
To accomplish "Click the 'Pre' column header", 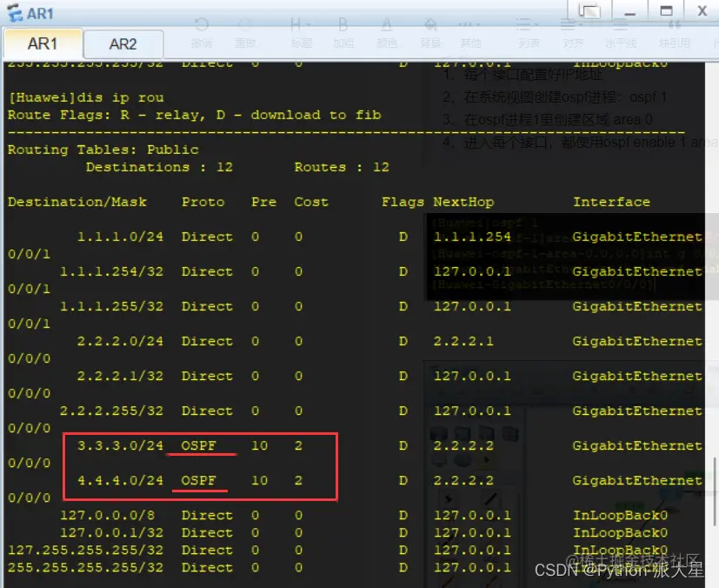I will [263, 203].
